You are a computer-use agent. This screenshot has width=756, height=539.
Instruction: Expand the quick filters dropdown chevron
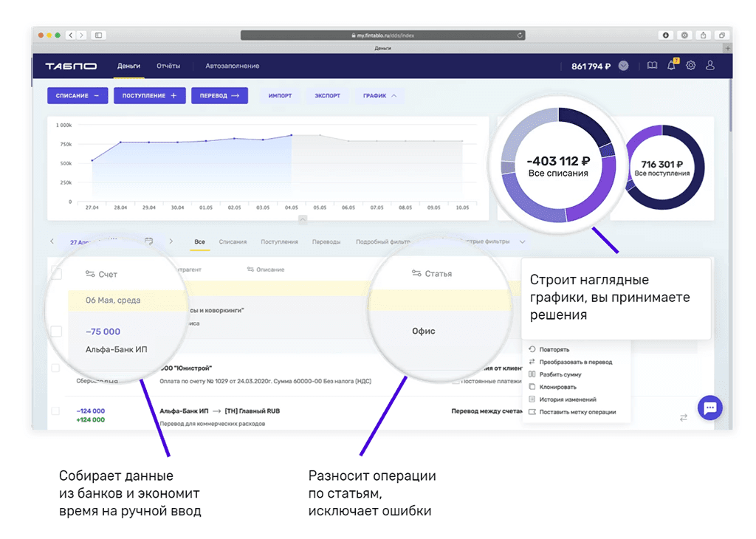coord(523,241)
